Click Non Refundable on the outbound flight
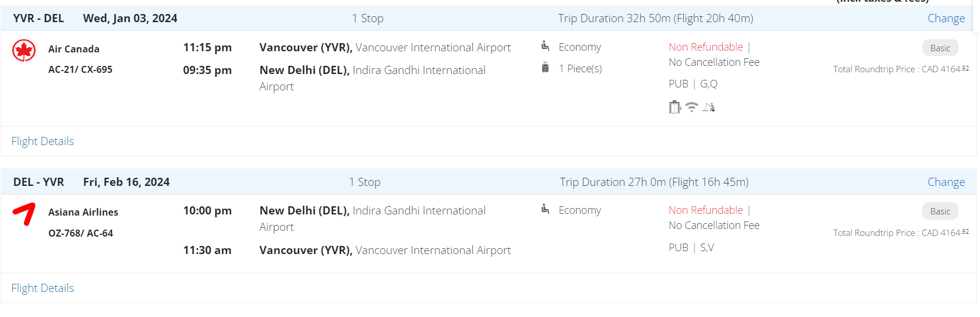Screen dimensions: 980x317 tap(705, 47)
